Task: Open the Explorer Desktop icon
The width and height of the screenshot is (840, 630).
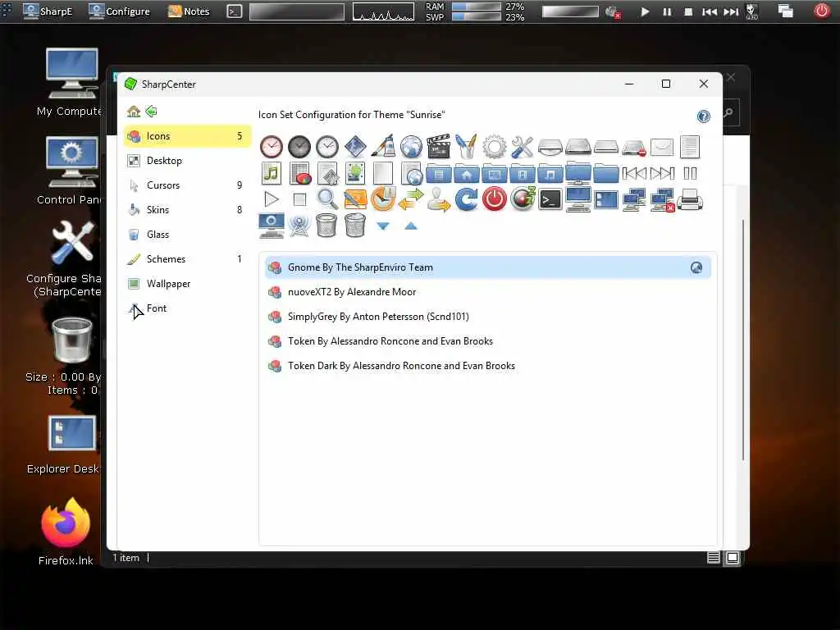Action: [72, 434]
